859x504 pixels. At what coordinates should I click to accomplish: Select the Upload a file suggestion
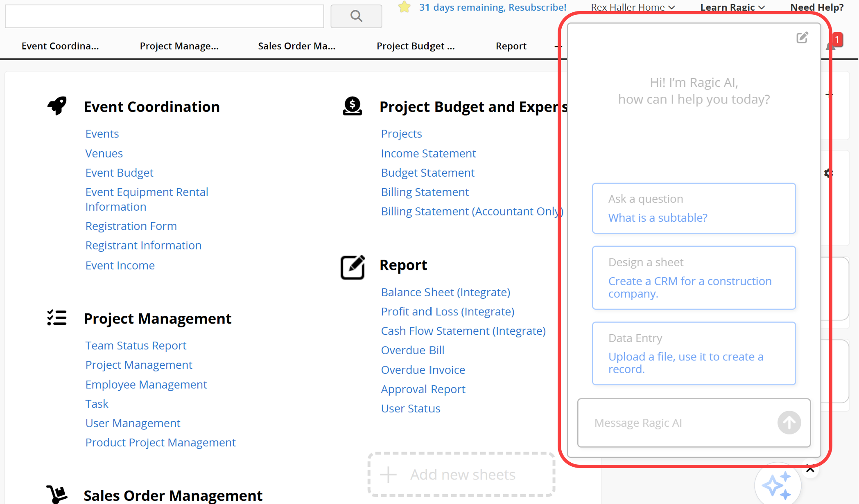click(694, 353)
